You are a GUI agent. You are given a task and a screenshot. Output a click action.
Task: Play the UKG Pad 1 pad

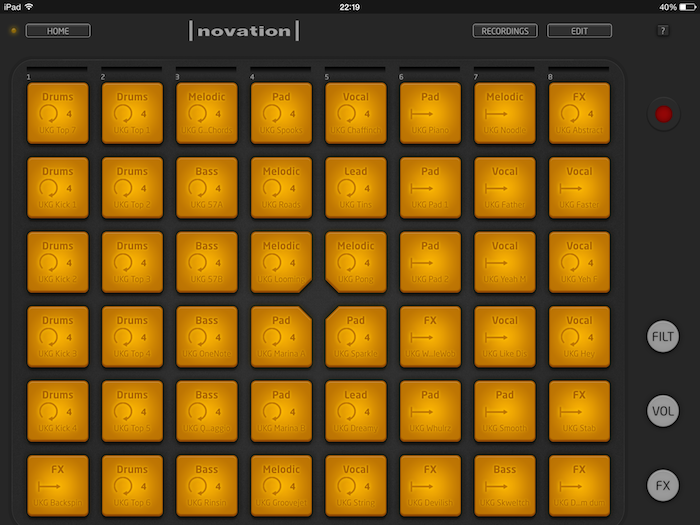click(430, 188)
